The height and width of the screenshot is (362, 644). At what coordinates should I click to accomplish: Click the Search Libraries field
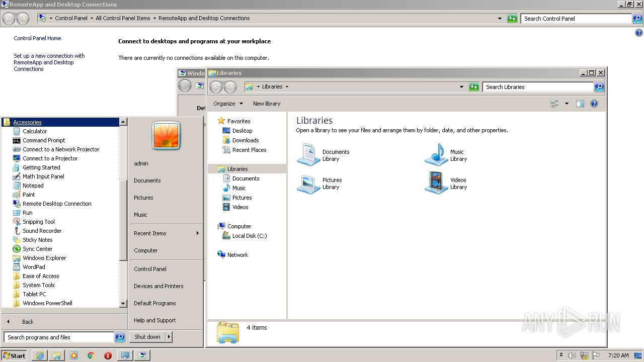tap(538, 87)
